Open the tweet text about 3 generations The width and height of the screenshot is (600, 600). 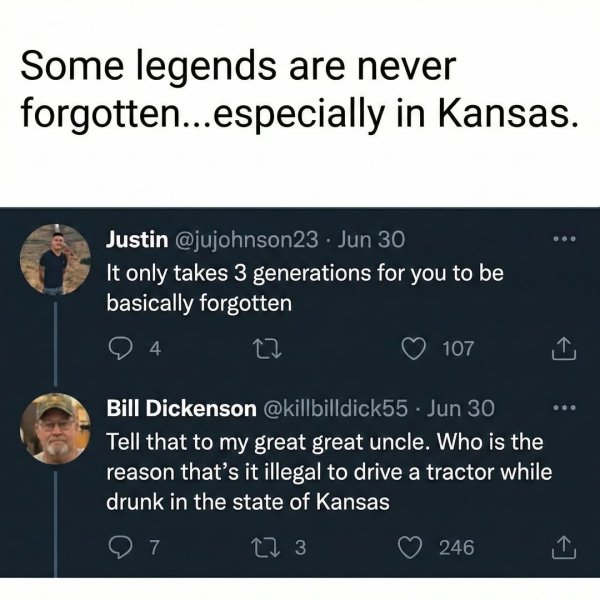(x=305, y=288)
